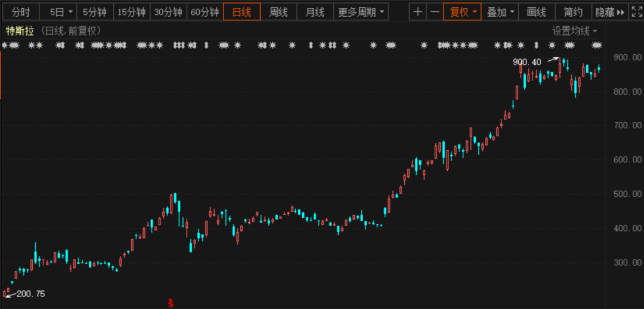The width and height of the screenshot is (644, 309).
Task: Click the red S marker at chart bottom
Action: coord(171,303)
